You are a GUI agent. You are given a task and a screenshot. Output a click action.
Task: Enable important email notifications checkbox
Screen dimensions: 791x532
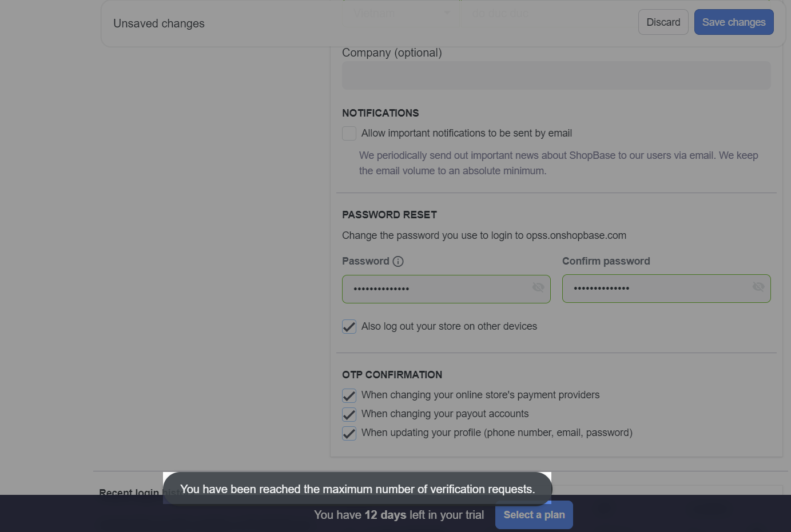click(349, 133)
